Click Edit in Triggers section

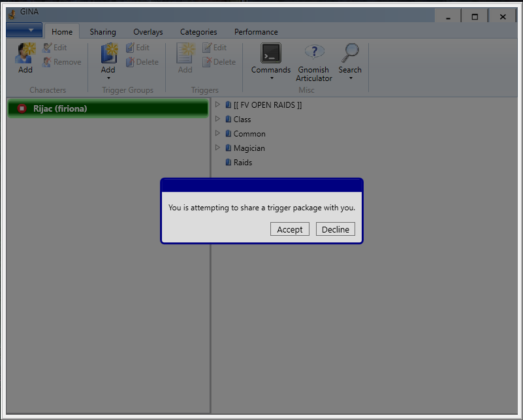215,48
